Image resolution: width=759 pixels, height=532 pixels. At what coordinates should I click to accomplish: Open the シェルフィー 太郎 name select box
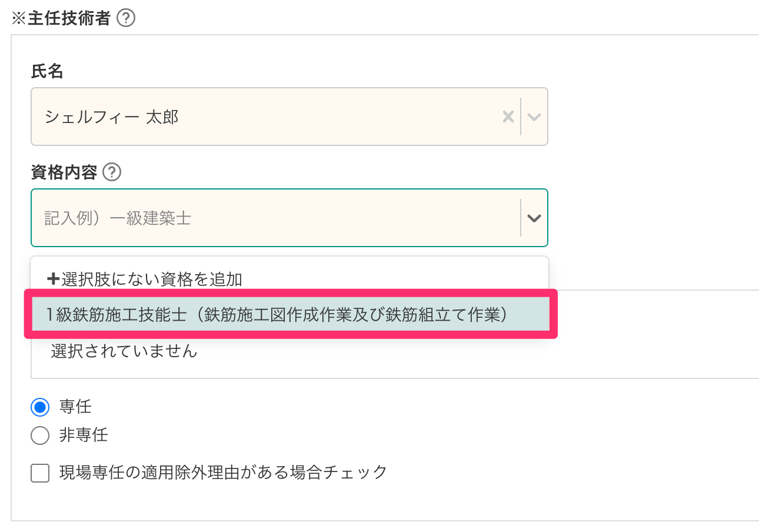265,117
